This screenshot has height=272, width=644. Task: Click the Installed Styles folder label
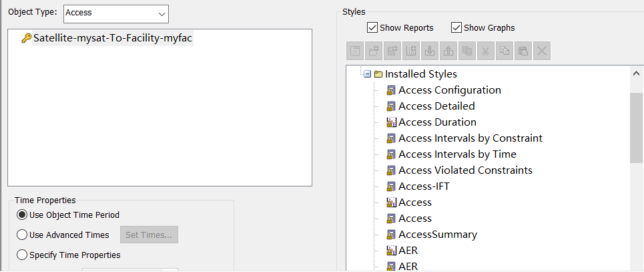(421, 74)
